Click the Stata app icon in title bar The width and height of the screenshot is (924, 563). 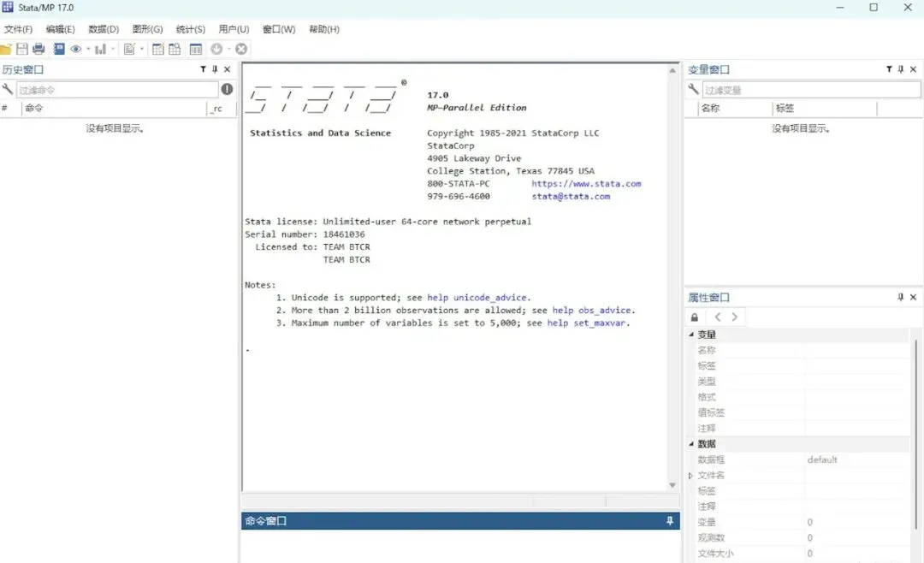(8, 7)
